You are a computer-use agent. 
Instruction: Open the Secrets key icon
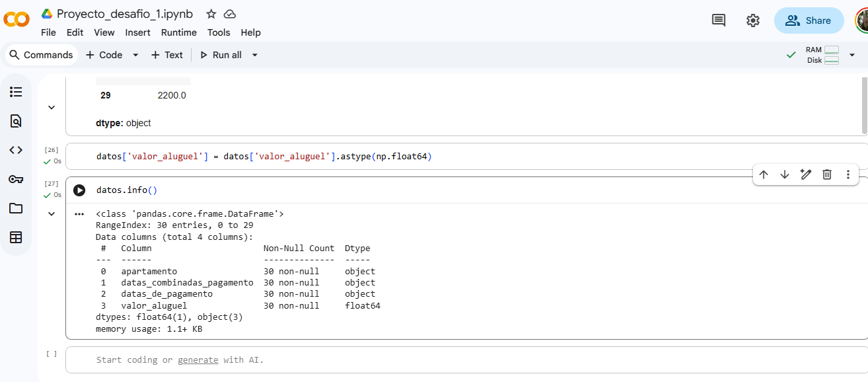[16, 179]
